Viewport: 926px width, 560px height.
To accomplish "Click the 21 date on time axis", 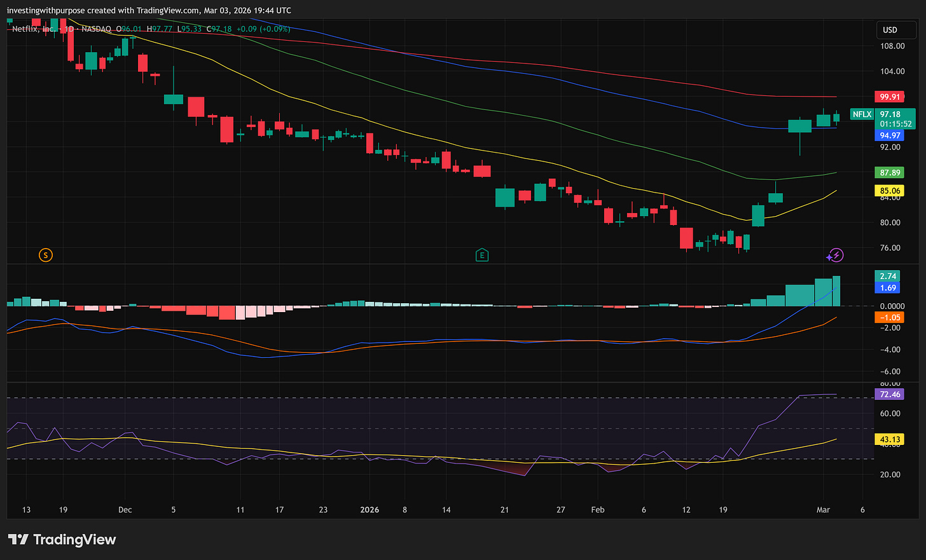I will (504, 510).
